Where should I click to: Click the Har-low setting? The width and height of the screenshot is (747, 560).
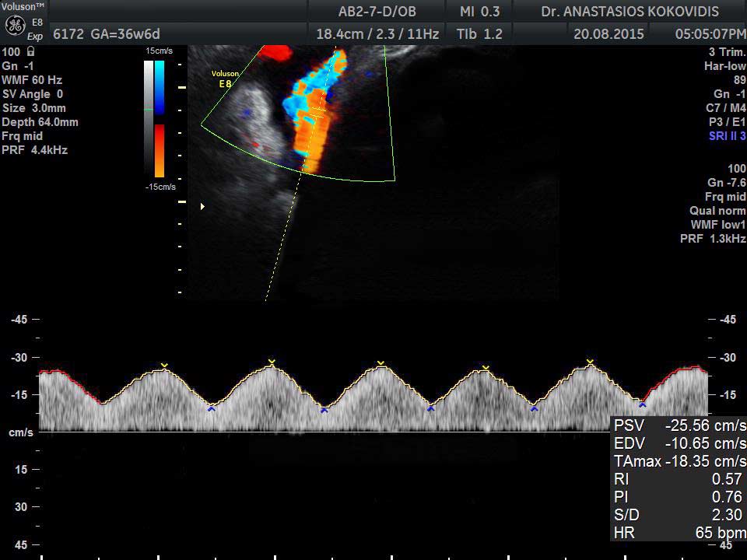(725, 66)
